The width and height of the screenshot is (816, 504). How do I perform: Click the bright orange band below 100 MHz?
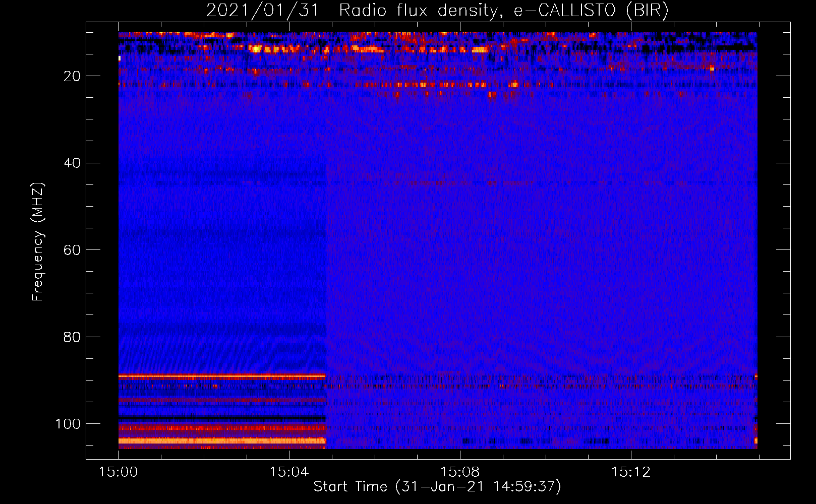(222, 440)
